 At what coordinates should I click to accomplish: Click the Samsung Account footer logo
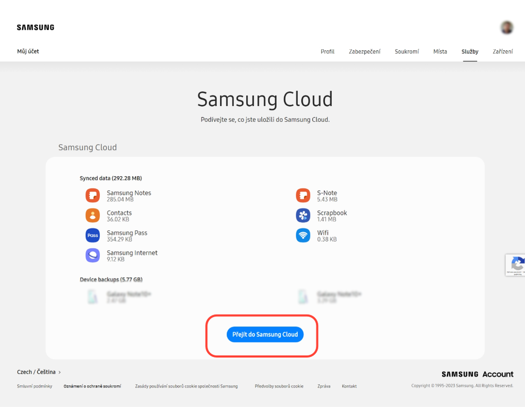click(477, 374)
